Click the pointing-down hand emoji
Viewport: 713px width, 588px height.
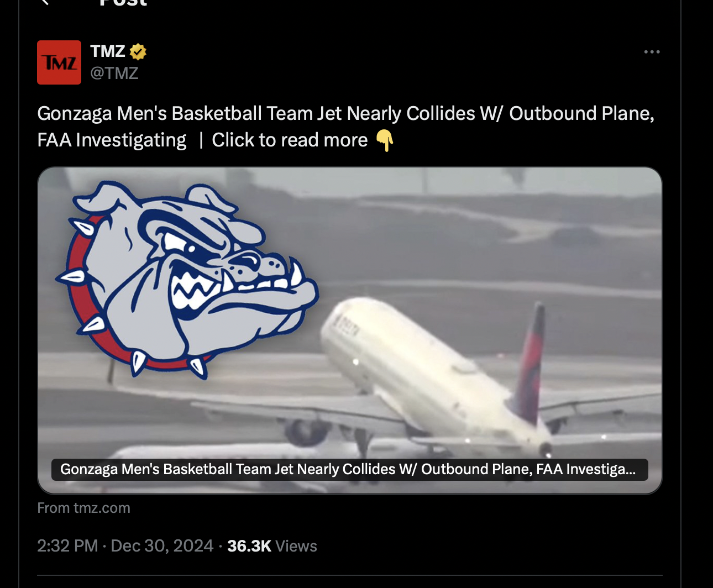tap(385, 140)
